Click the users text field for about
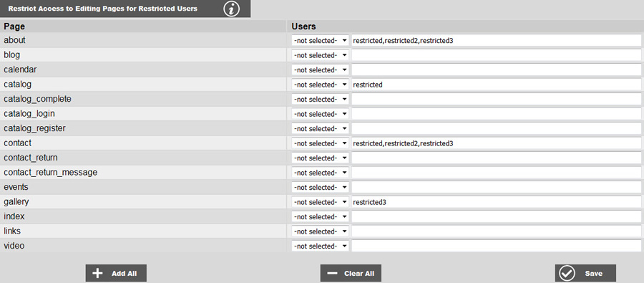The height and width of the screenshot is (283, 644). (x=496, y=41)
